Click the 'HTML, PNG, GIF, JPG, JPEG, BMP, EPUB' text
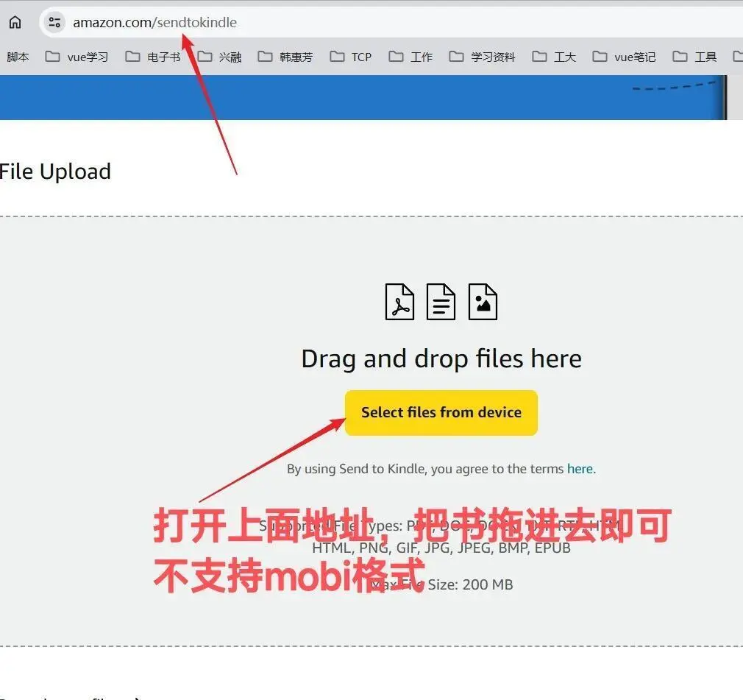 pos(441,548)
